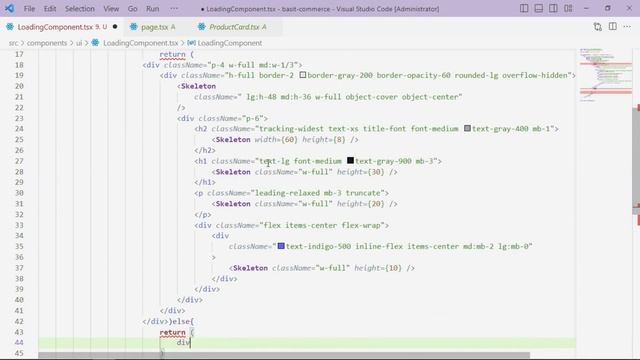Select the LoadingComponent symbol breadcrumb
Viewport: 640px width, 360px height.
point(229,43)
